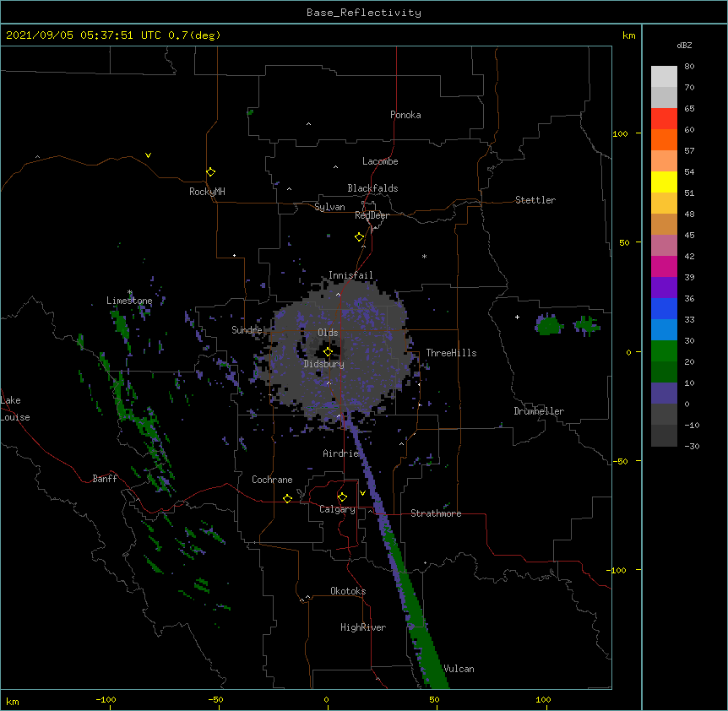Click the asterisk marker above Limestone
This screenshot has height=711, width=728.
coord(130,292)
